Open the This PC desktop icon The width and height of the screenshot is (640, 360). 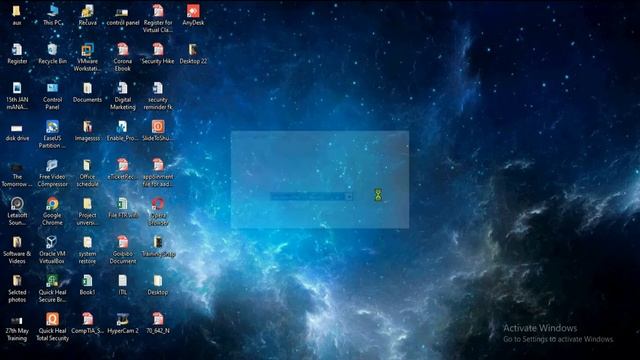coord(53,15)
